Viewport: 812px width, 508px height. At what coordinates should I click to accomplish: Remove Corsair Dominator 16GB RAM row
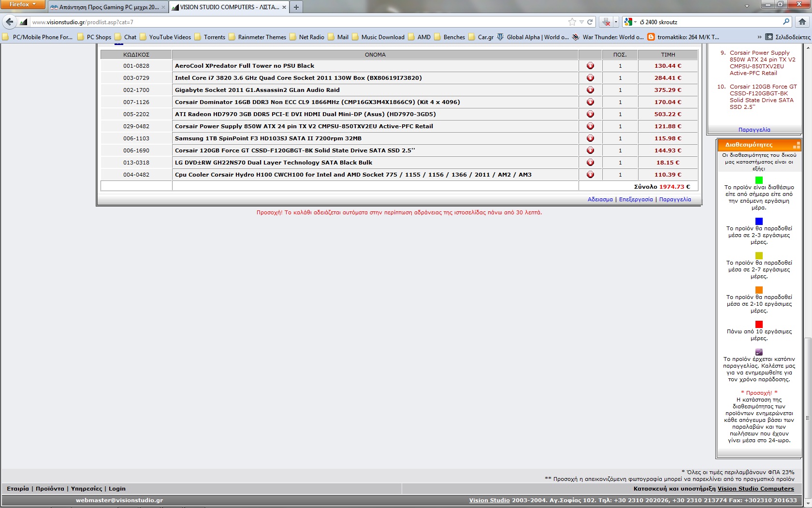point(590,102)
